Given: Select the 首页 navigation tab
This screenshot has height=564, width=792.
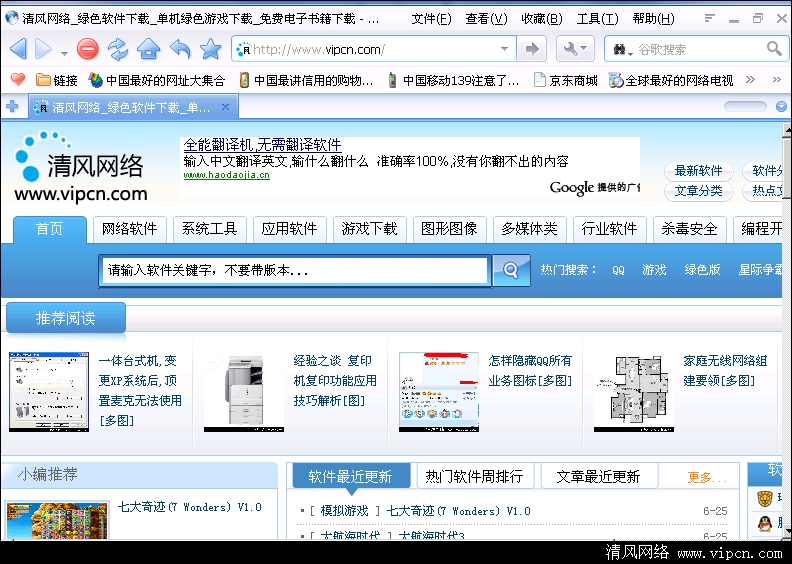Looking at the screenshot, I should [50, 229].
